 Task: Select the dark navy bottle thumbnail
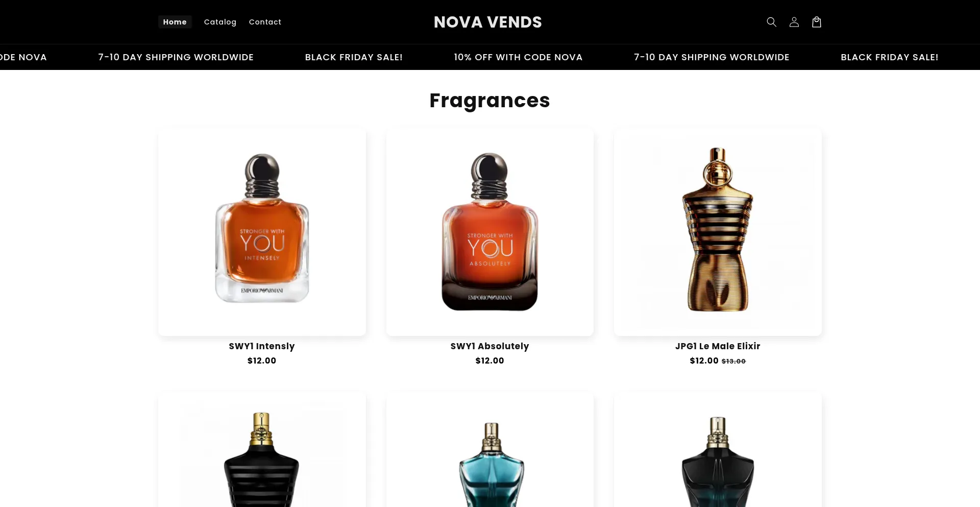pos(718,449)
